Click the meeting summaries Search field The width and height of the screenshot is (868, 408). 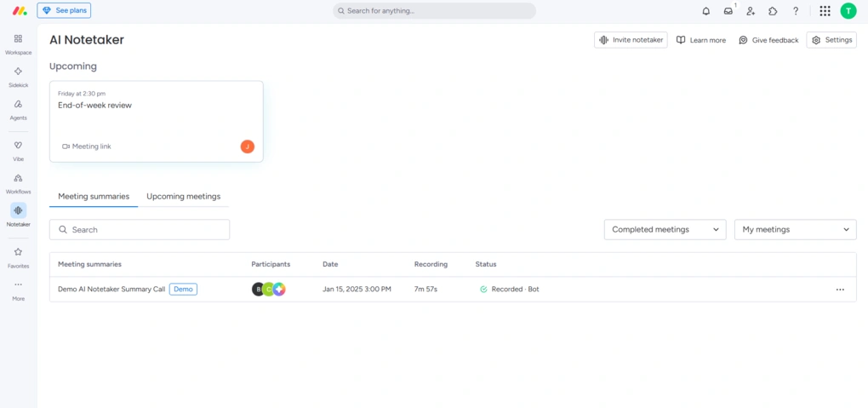point(140,229)
